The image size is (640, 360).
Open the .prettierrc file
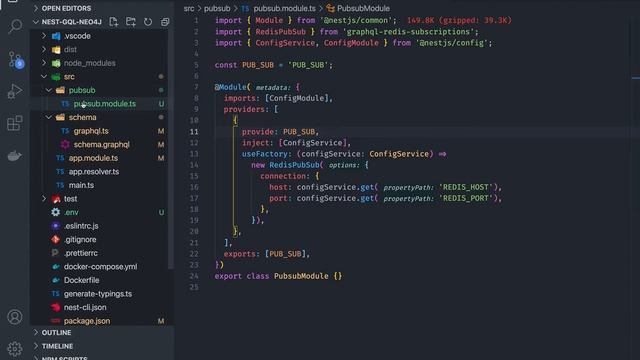tap(81, 253)
